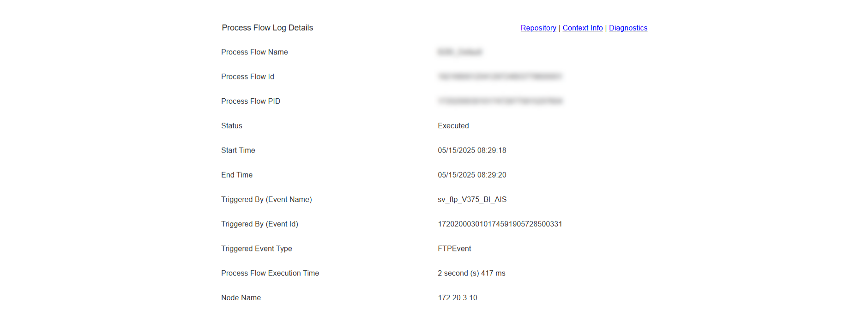Click the Triggered By Event Id number

500,224
